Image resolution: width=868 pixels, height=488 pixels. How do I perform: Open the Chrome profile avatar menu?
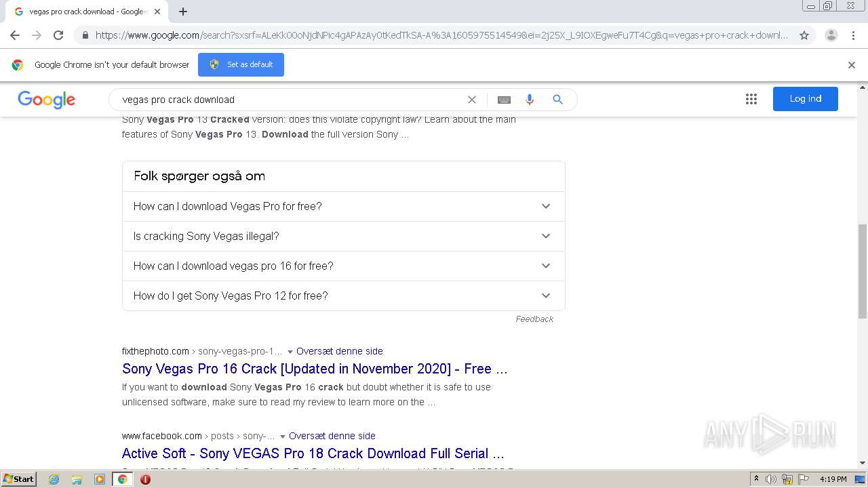831,35
